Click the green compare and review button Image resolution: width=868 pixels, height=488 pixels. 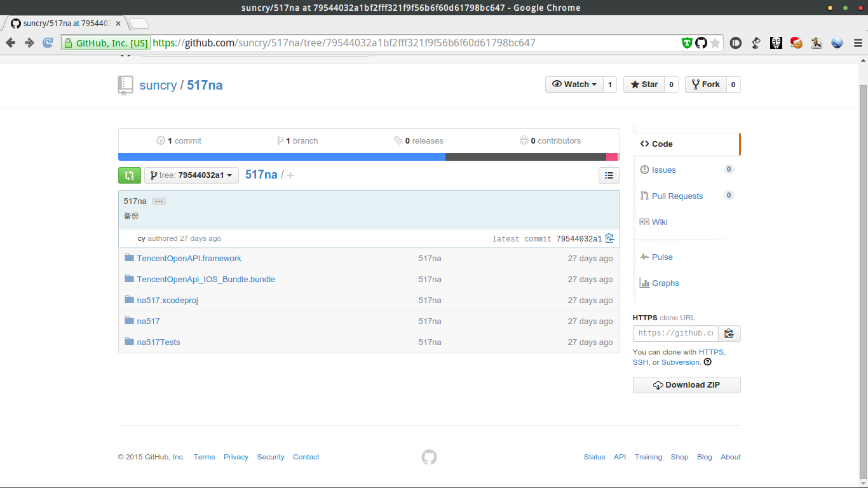(x=130, y=175)
